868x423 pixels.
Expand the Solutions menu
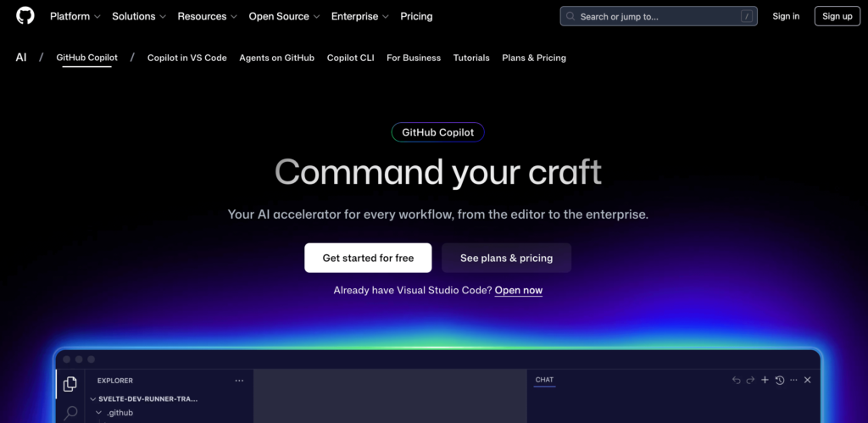click(x=139, y=16)
